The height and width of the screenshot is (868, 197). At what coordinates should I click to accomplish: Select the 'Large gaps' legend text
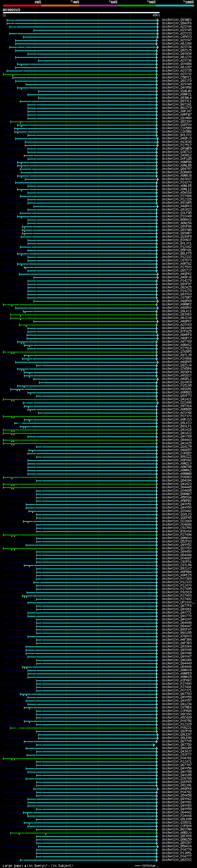click(13, 865)
